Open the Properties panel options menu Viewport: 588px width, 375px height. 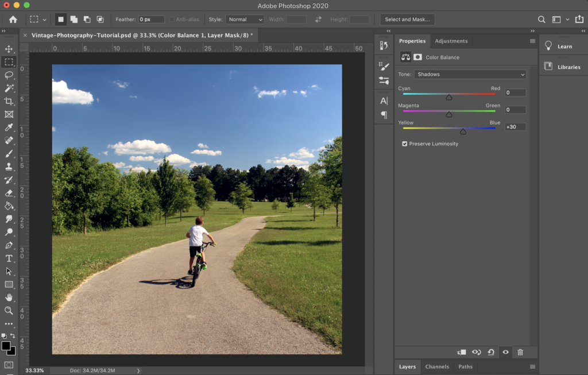pos(532,41)
